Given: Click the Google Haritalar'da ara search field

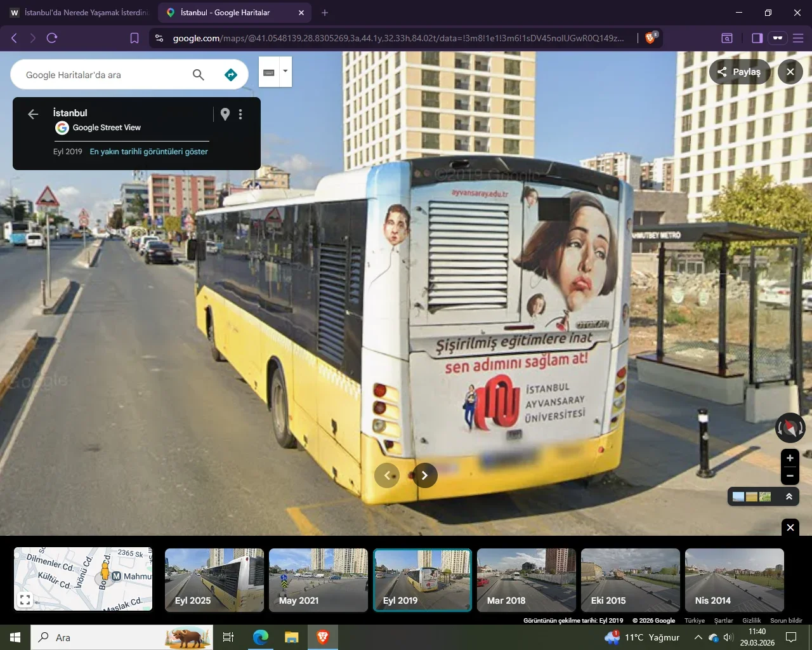Looking at the screenshot, I should click(101, 75).
